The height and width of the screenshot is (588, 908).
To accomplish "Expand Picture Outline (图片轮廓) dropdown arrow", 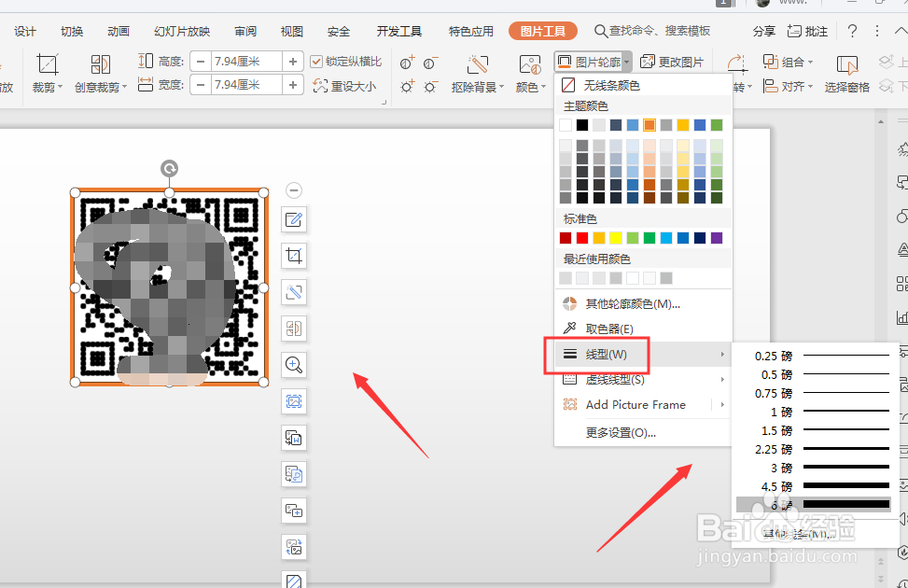I will click(x=626, y=62).
